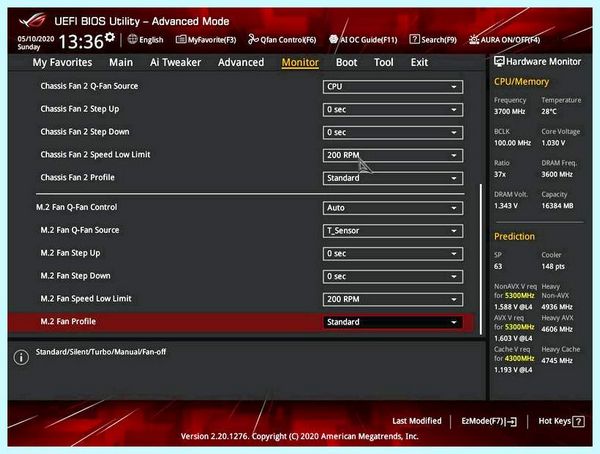The width and height of the screenshot is (600, 454).
Task: Select the Monitor tab
Action: click(300, 62)
